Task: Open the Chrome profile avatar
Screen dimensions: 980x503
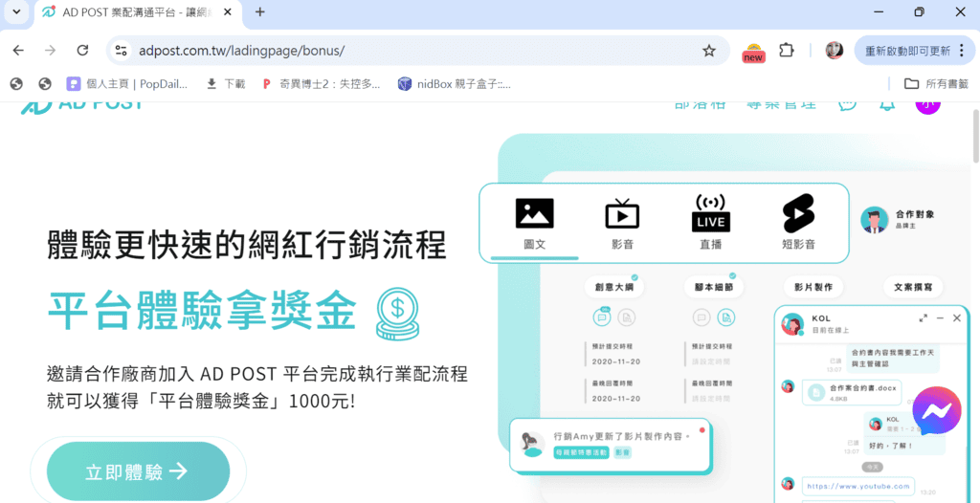Action: [x=835, y=51]
